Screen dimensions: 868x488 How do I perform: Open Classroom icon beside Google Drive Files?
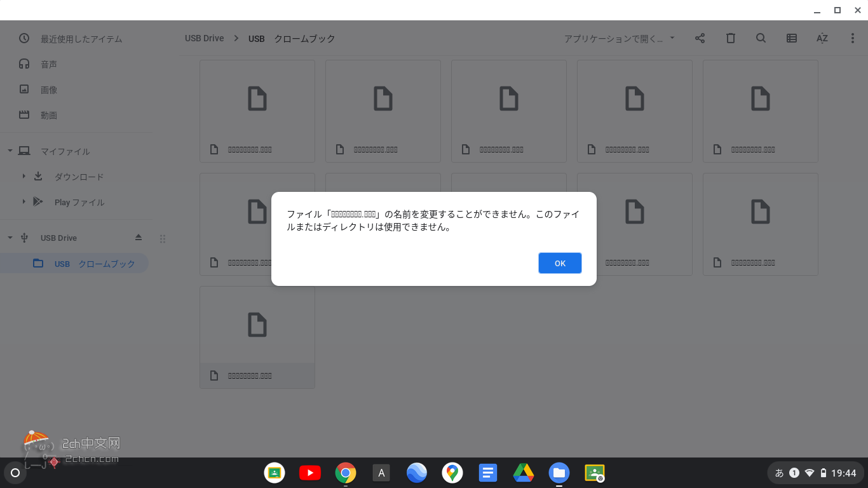point(595,473)
